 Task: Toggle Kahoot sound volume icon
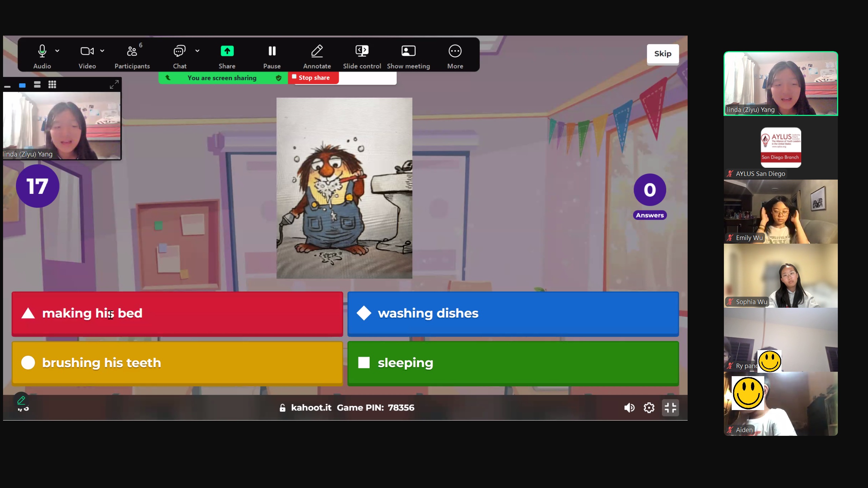point(629,408)
